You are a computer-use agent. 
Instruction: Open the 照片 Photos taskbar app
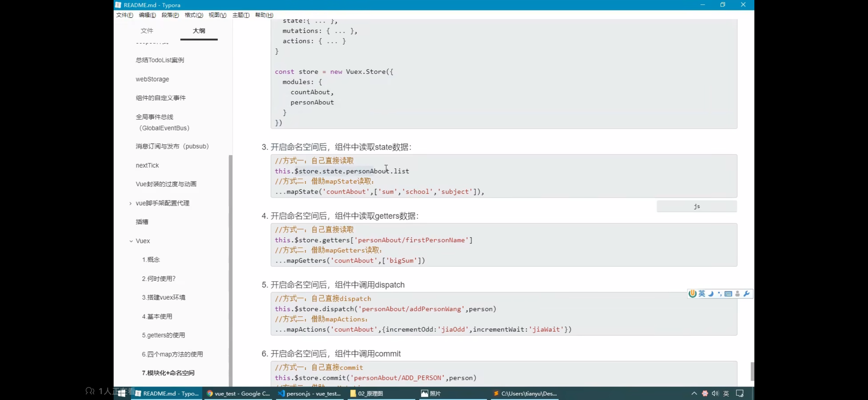[x=431, y=393]
